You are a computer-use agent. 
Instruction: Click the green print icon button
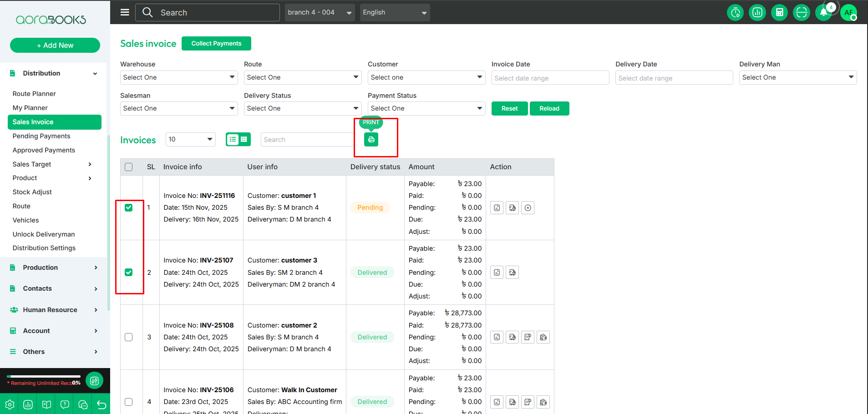(371, 140)
